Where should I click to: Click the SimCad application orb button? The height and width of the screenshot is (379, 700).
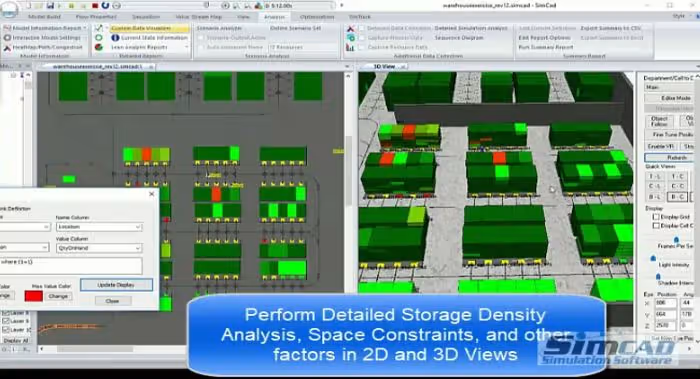tap(9, 8)
